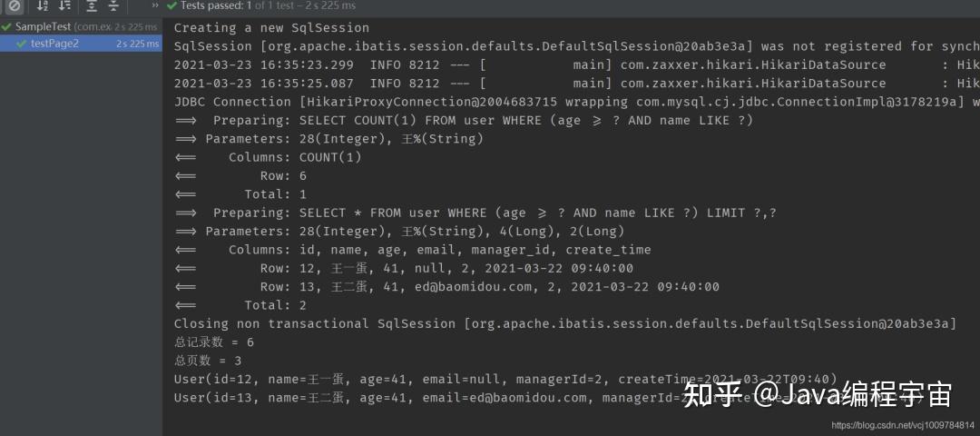The height and width of the screenshot is (436, 980).
Task: Sort test results by duration
Action: [x=64, y=6]
